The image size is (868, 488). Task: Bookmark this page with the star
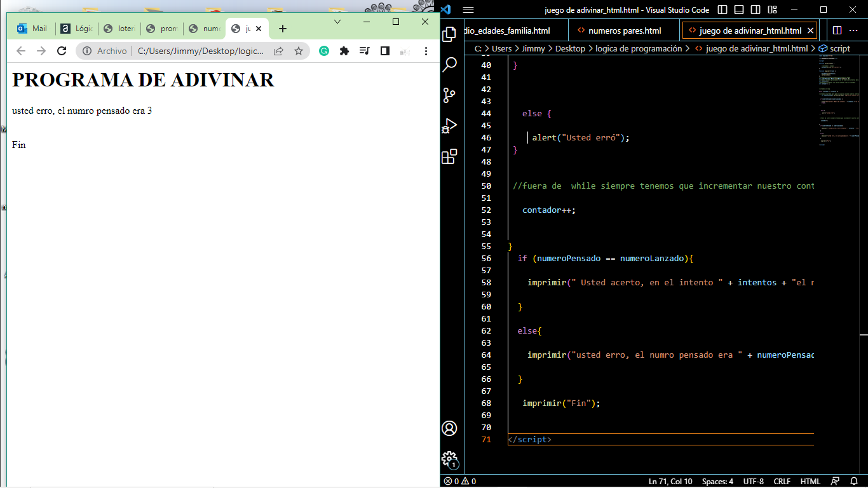(299, 51)
